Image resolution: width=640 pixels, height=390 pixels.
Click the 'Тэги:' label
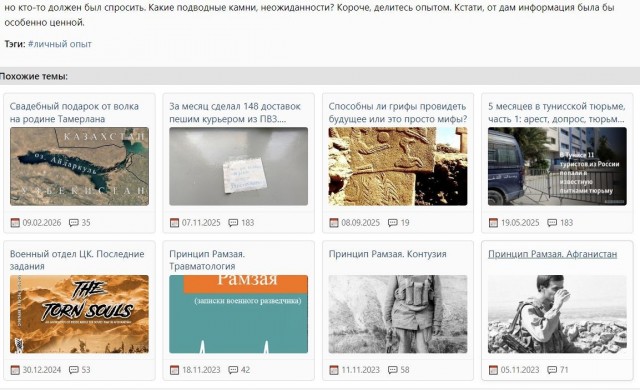pyautogui.click(x=15, y=44)
